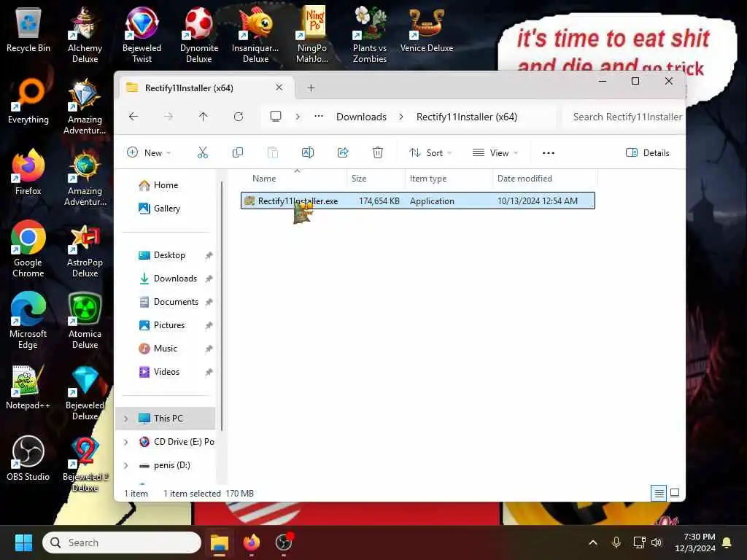Open the New dropdown menu
This screenshot has width=747, height=560.
click(149, 152)
